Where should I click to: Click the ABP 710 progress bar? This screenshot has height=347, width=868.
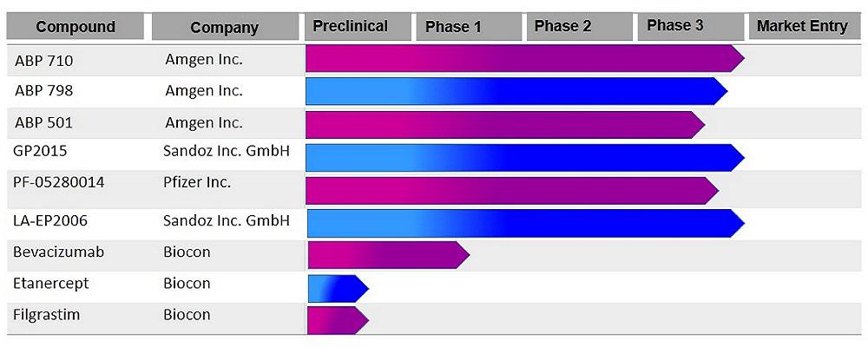click(525, 59)
